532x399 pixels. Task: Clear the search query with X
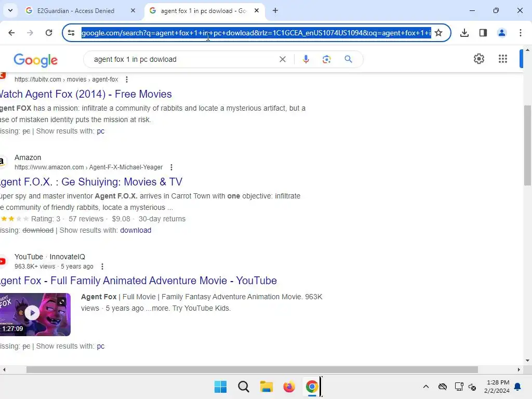282,59
